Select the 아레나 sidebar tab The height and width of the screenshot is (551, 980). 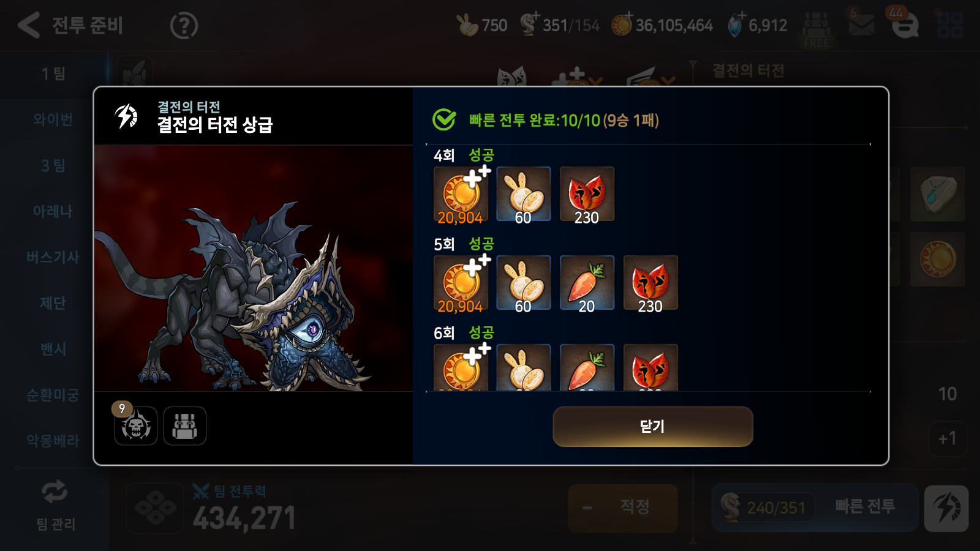[54, 211]
